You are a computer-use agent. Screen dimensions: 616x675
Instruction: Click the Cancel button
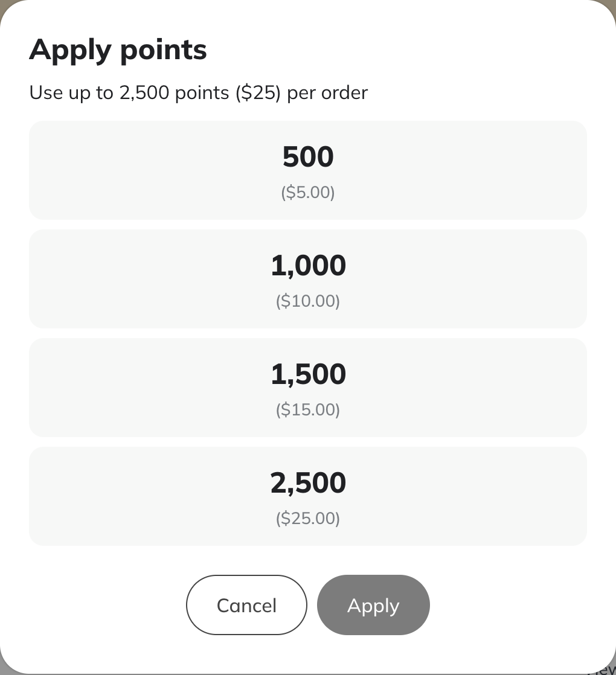click(x=246, y=605)
